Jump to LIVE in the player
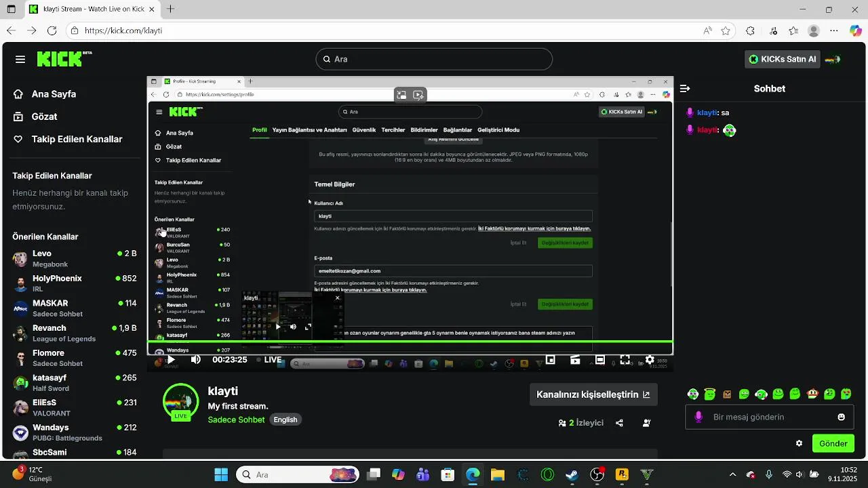Viewport: 868px width, 488px height. click(269, 359)
